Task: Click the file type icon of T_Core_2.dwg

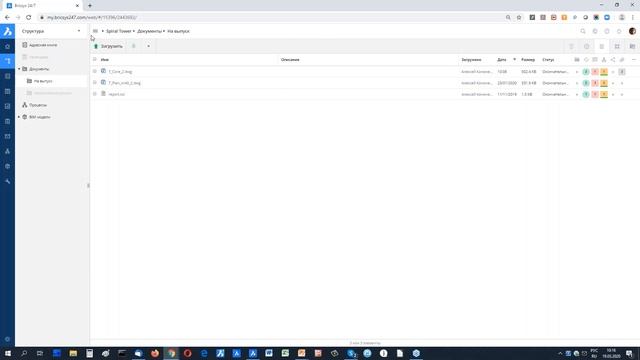Action: click(x=103, y=71)
